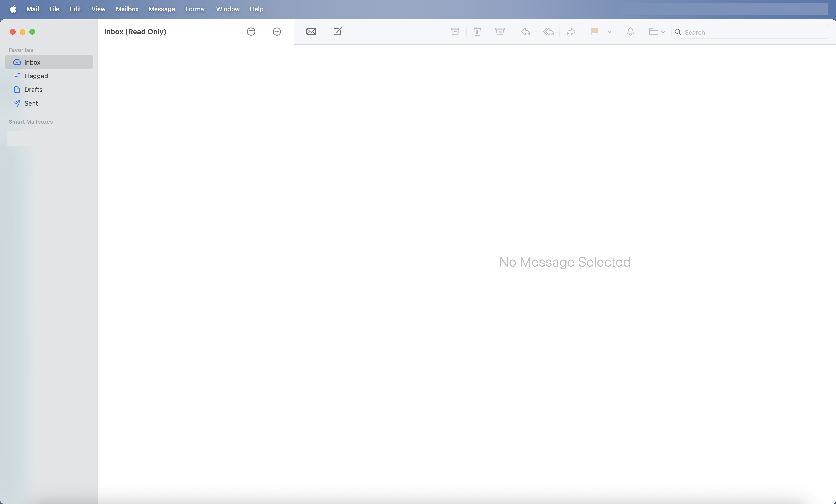Select Inbox in Favorites
This screenshot has height=504, width=836.
(49, 62)
